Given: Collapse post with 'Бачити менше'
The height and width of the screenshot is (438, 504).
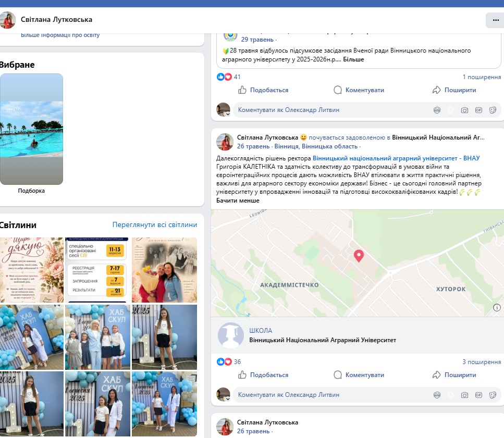Looking at the screenshot, I should [x=238, y=201].
